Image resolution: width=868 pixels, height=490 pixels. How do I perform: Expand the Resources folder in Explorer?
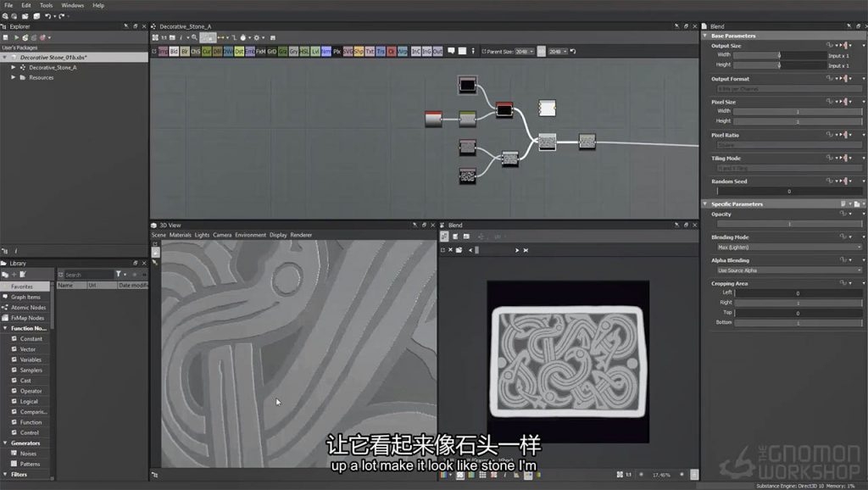point(14,77)
